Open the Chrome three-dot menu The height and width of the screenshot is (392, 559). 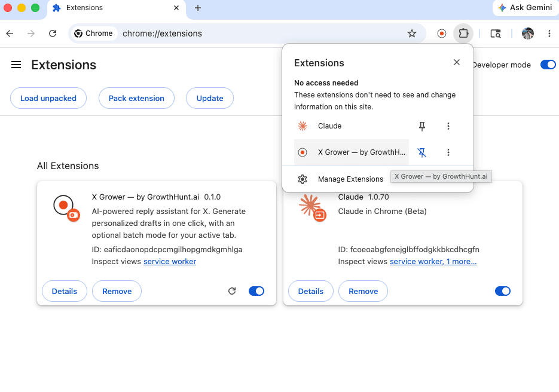549,33
